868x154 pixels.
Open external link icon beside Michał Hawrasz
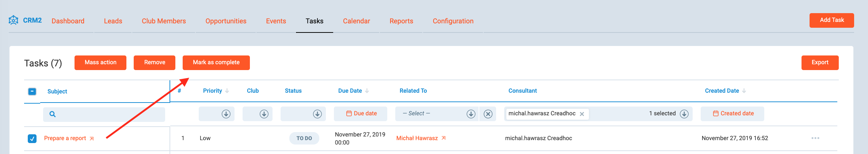[443, 138]
